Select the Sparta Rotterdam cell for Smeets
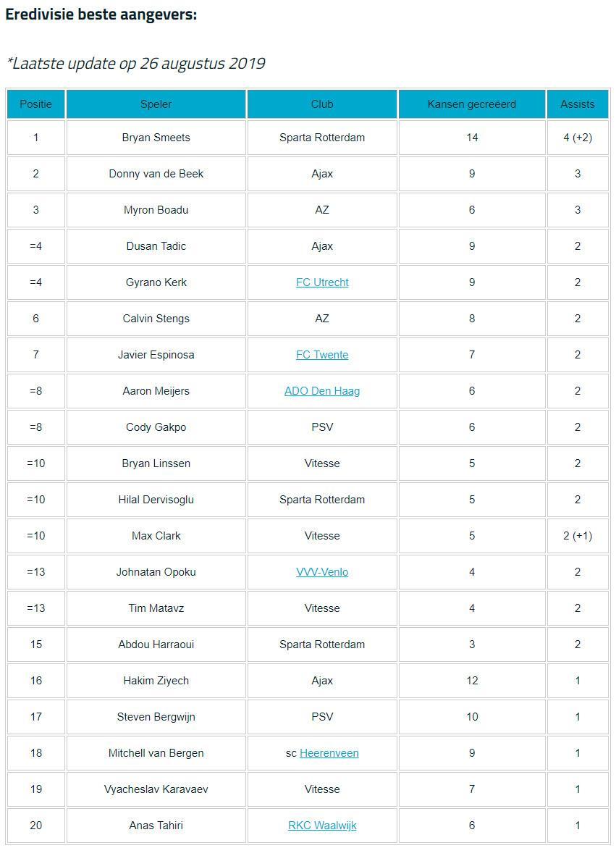This screenshot has height=848, width=616. pyautogui.click(x=322, y=138)
